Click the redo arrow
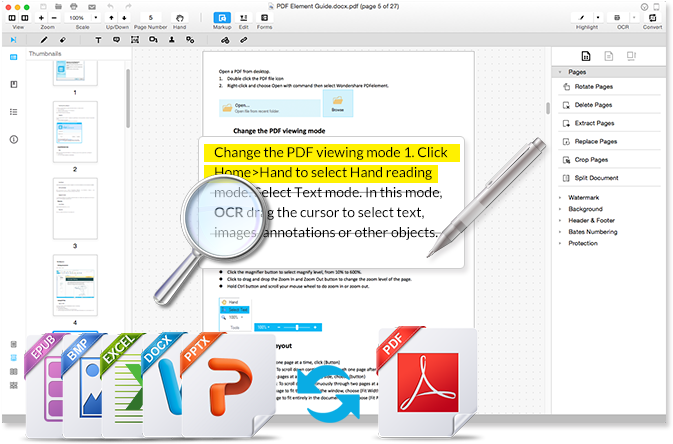This screenshot has width=673, height=444. (x=128, y=6)
